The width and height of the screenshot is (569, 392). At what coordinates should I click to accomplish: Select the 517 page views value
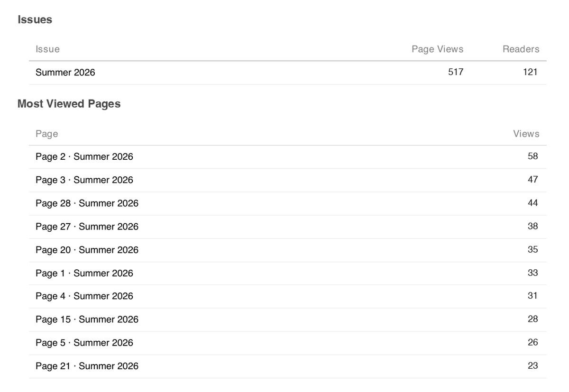[x=455, y=72]
